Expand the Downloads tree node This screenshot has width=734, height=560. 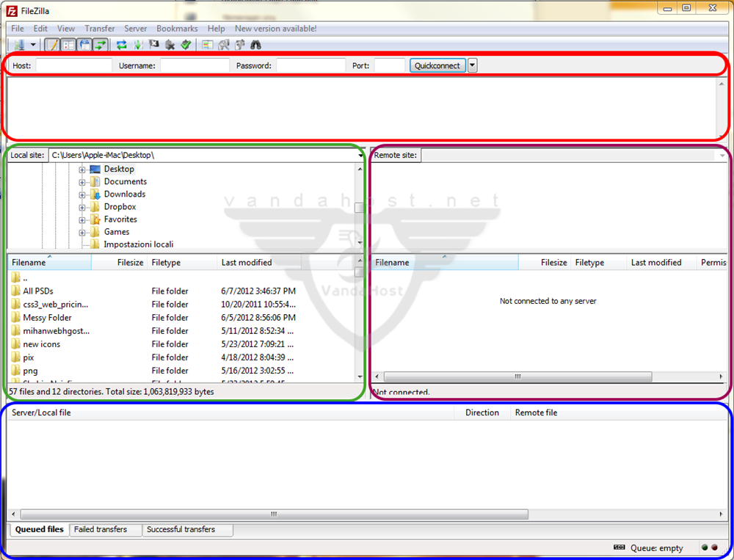(x=82, y=194)
